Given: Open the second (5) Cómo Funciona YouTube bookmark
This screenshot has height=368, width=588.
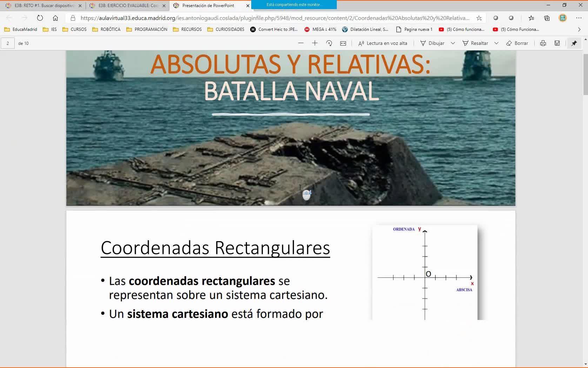Looking at the screenshot, I should [x=516, y=29].
